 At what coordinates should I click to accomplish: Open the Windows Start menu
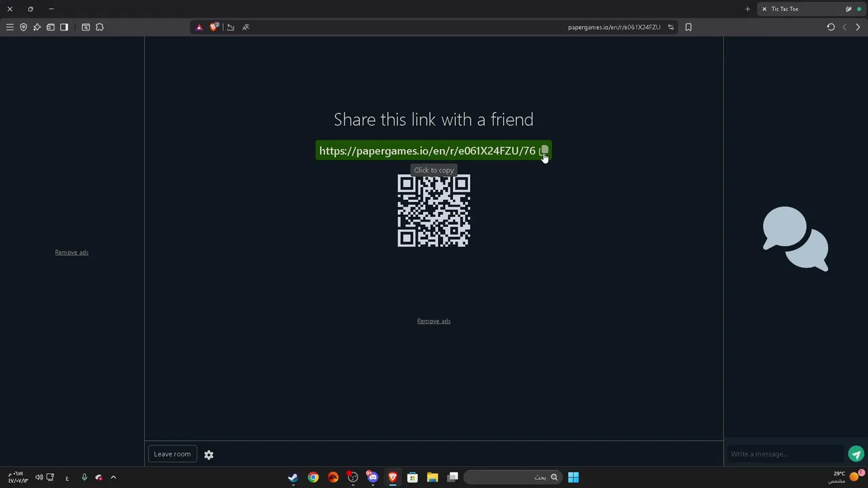point(573,477)
